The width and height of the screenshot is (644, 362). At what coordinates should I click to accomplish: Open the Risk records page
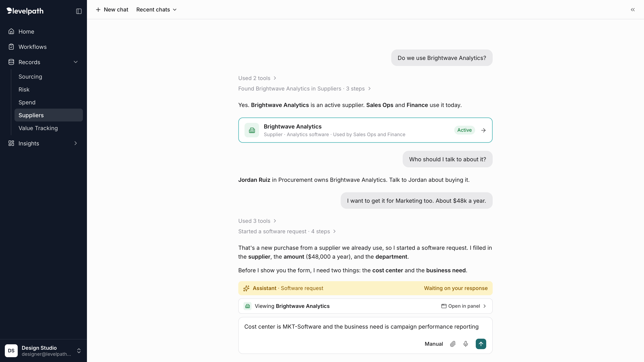(x=49, y=89)
